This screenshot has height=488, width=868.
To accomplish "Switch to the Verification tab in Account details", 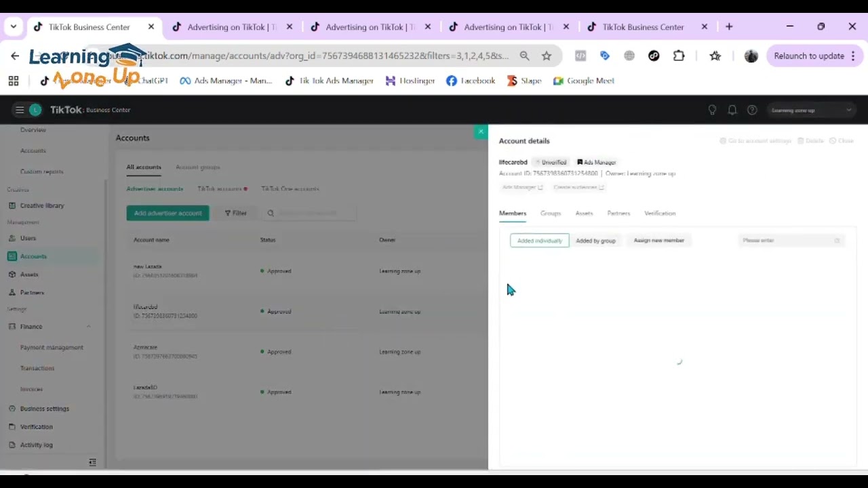I will coord(660,213).
